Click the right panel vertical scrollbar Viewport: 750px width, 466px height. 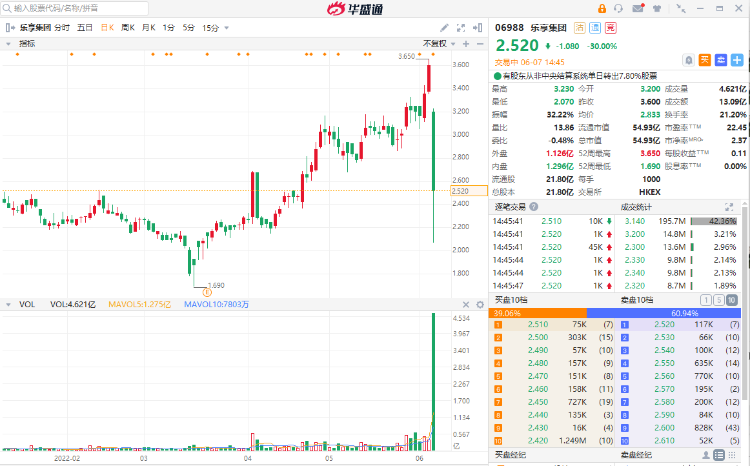[x=745, y=301]
